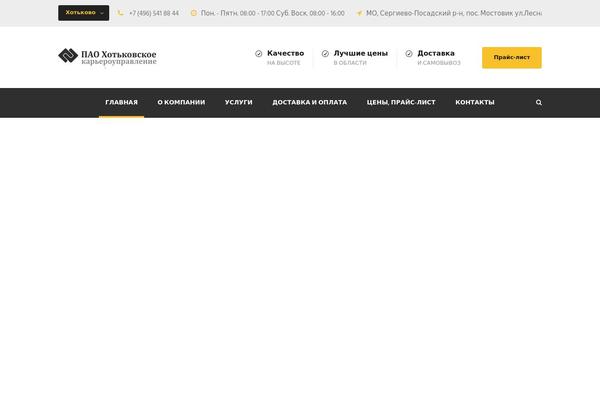Open the ПАО Хотьковское карьероуправление homepage link
The image size is (600, 400).
click(x=108, y=57)
